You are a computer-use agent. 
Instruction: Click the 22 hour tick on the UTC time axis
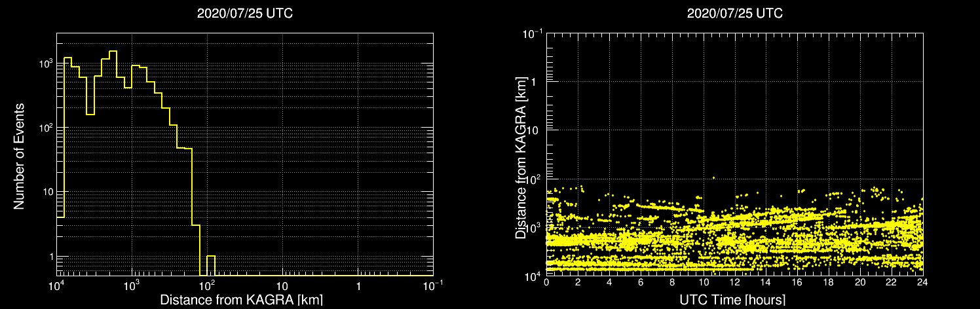point(892,282)
